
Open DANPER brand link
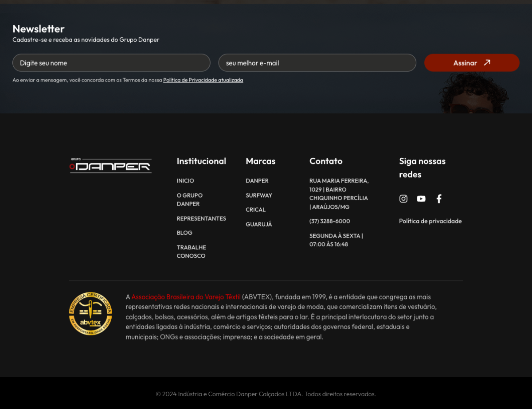pos(257,181)
